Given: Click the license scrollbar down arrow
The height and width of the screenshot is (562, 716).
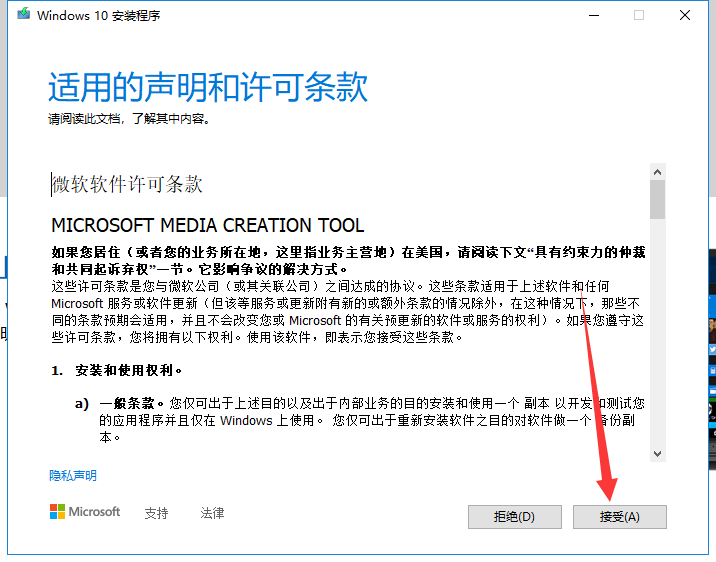Looking at the screenshot, I should (x=658, y=454).
